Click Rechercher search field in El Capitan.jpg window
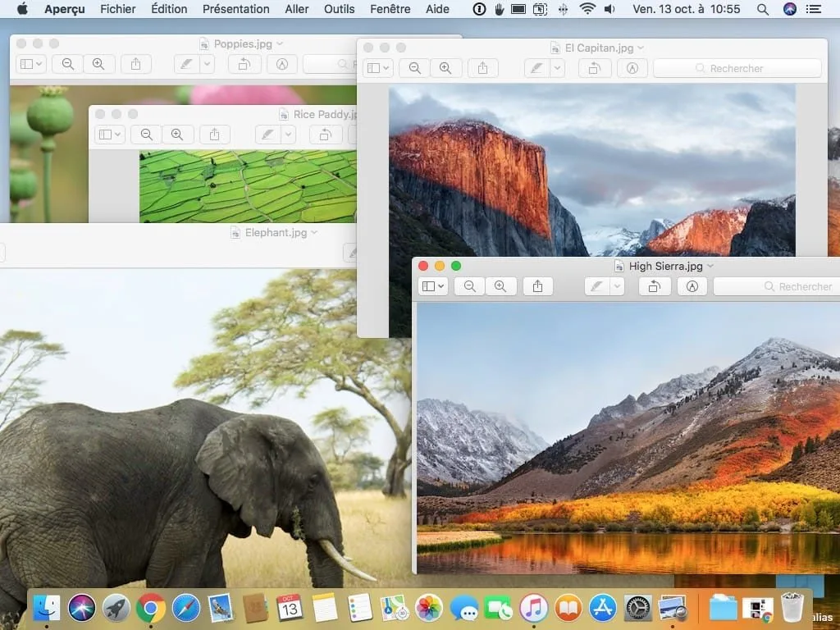The height and width of the screenshot is (630, 840). click(x=737, y=68)
